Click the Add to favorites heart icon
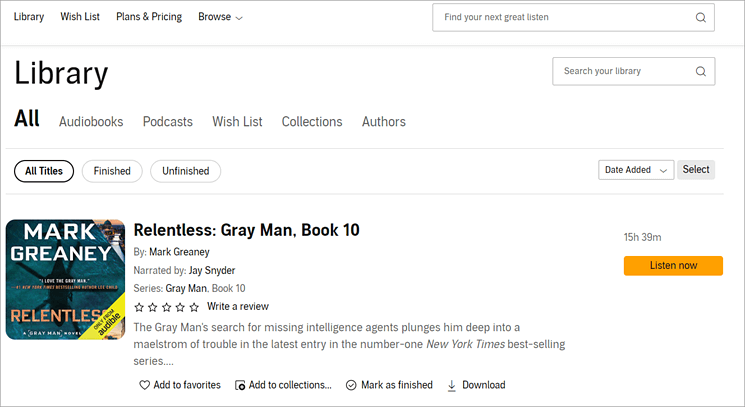Viewport: 745px width, 407px height. 144,385
